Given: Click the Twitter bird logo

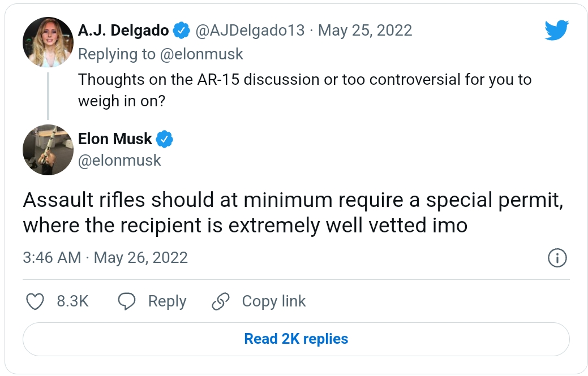Looking at the screenshot, I should pos(556,30).
